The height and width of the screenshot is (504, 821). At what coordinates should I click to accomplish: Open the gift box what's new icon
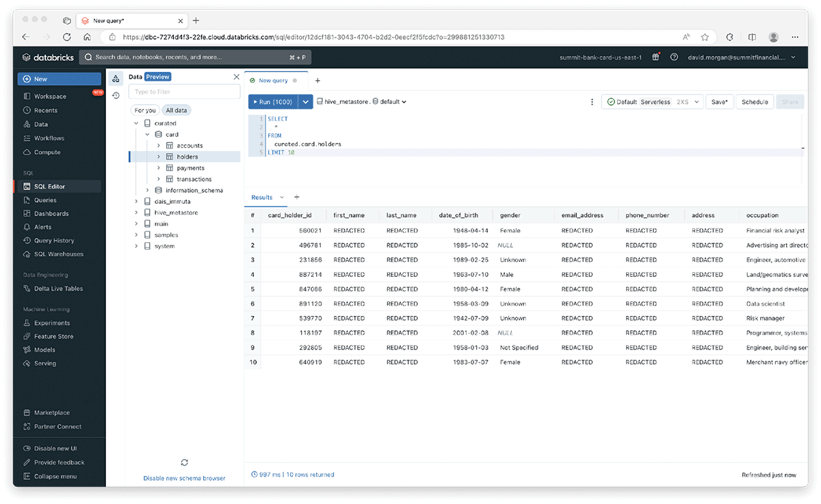[x=655, y=57]
